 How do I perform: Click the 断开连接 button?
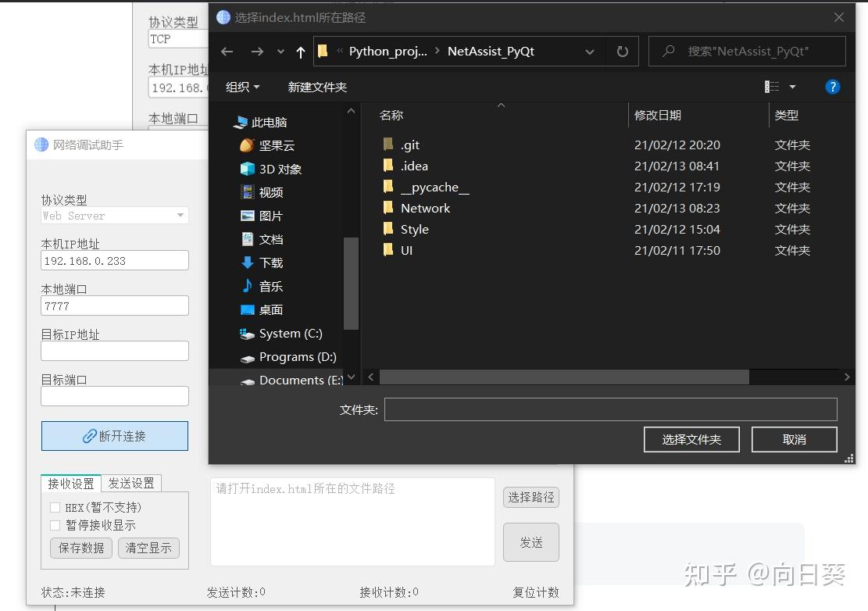coord(114,436)
